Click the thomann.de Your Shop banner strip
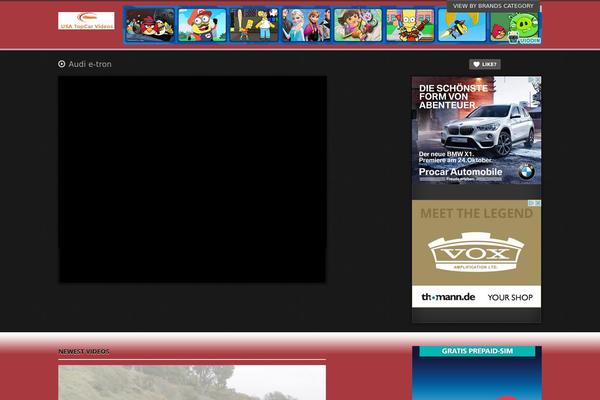The width and height of the screenshot is (600, 400). pyautogui.click(x=476, y=297)
